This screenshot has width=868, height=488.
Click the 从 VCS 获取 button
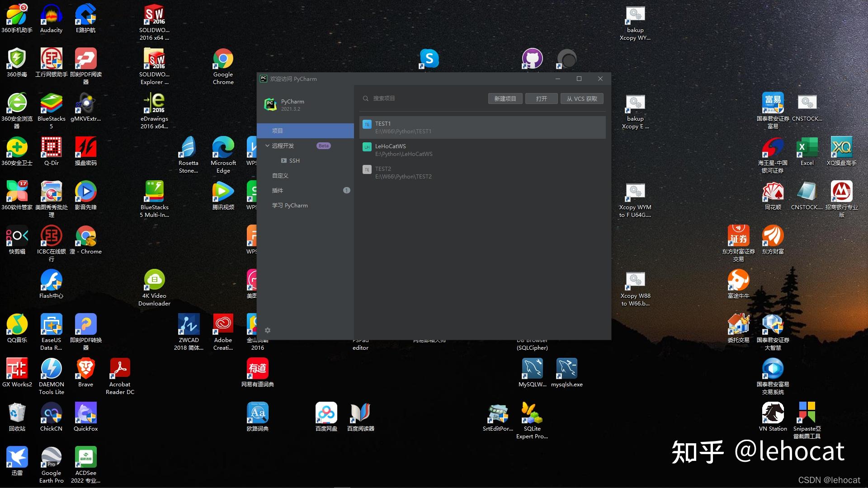[582, 99]
